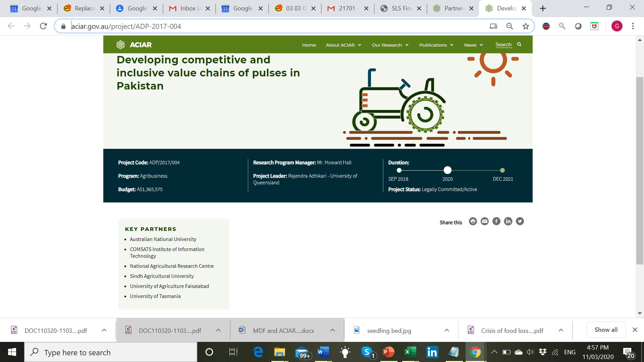
Task: Open options for first DOC110320-1103 pdf download
Action: point(104,330)
